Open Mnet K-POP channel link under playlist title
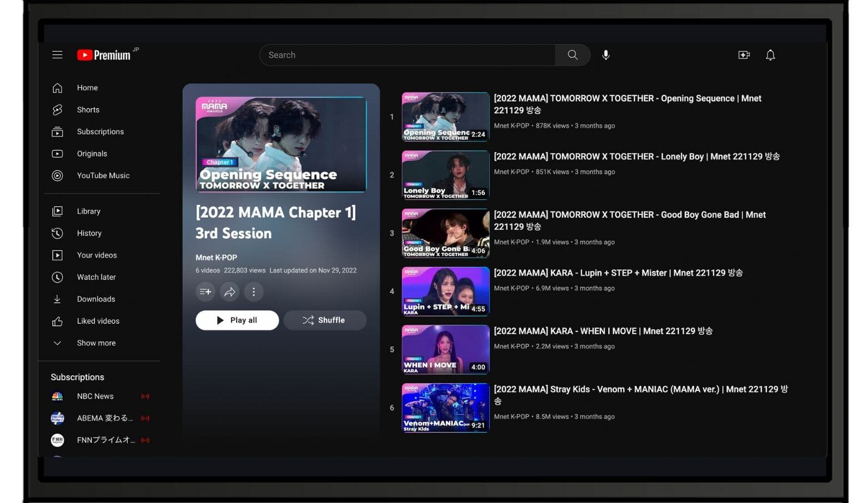 216,258
